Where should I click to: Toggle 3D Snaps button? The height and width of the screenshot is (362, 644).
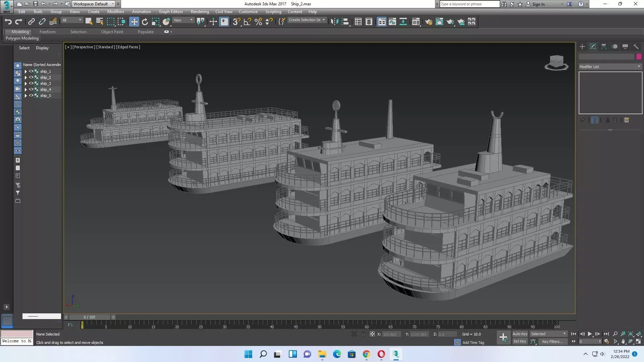point(236,22)
